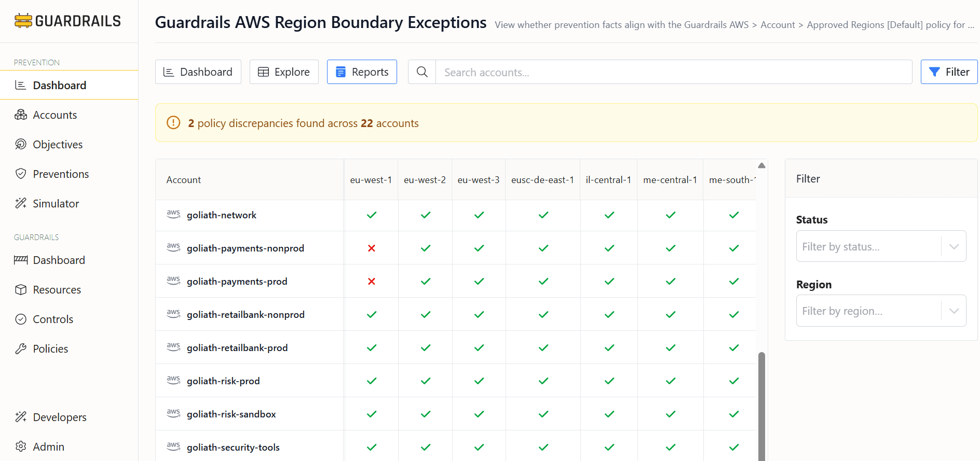Click eu-west-2 checkmark for goliath-risk-sandbox
Screen dimensions: 980x461
pyautogui.click(x=426, y=414)
